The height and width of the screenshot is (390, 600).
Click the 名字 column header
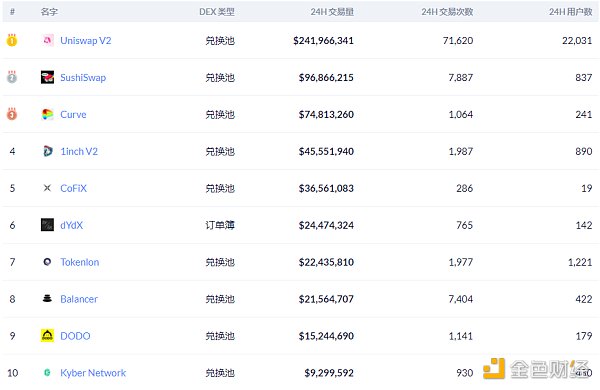49,12
